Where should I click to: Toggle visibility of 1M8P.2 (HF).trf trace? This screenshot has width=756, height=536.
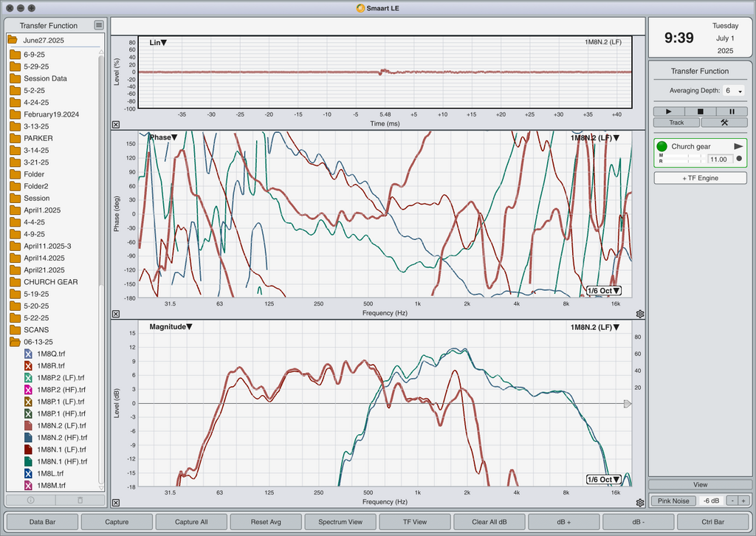pyautogui.click(x=28, y=390)
